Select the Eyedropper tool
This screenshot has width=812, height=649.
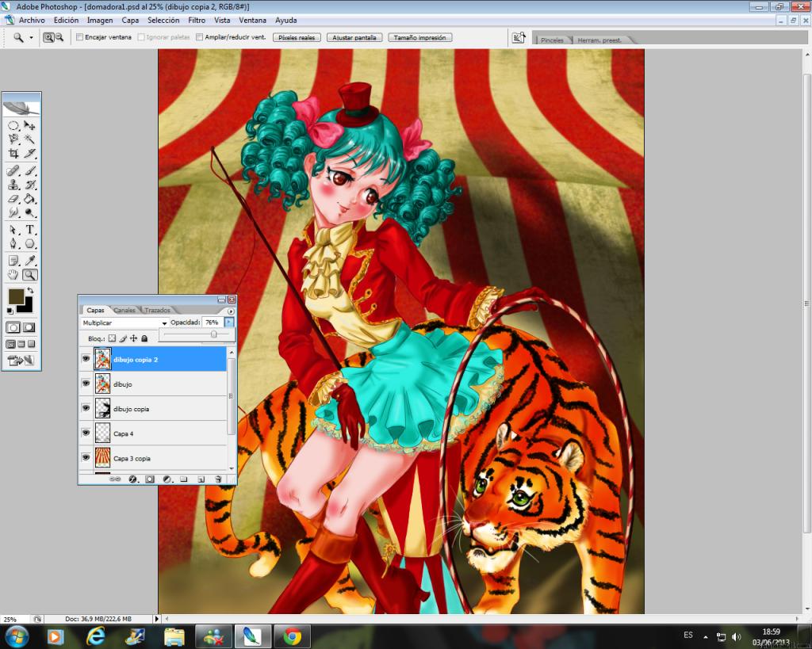pyautogui.click(x=29, y=261)
